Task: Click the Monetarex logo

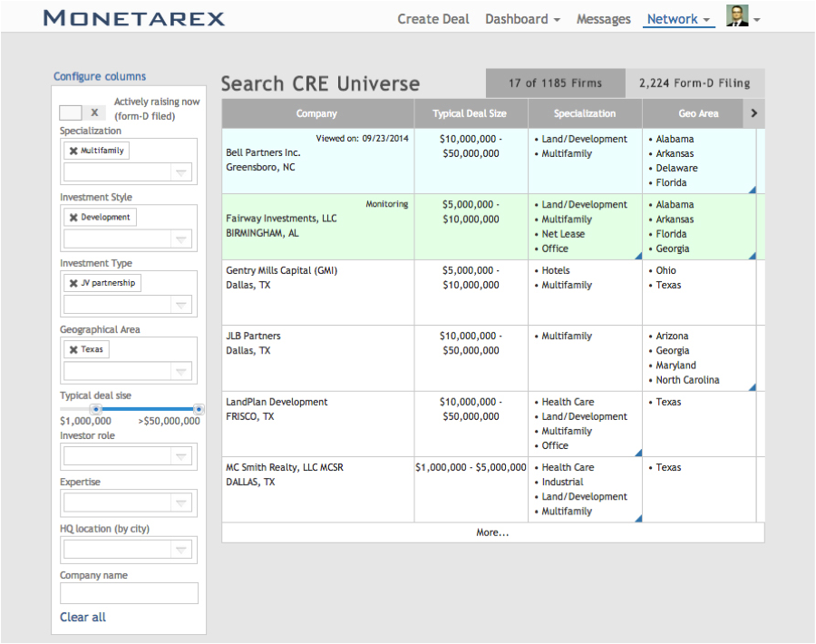Action: (x=134, y=18)
